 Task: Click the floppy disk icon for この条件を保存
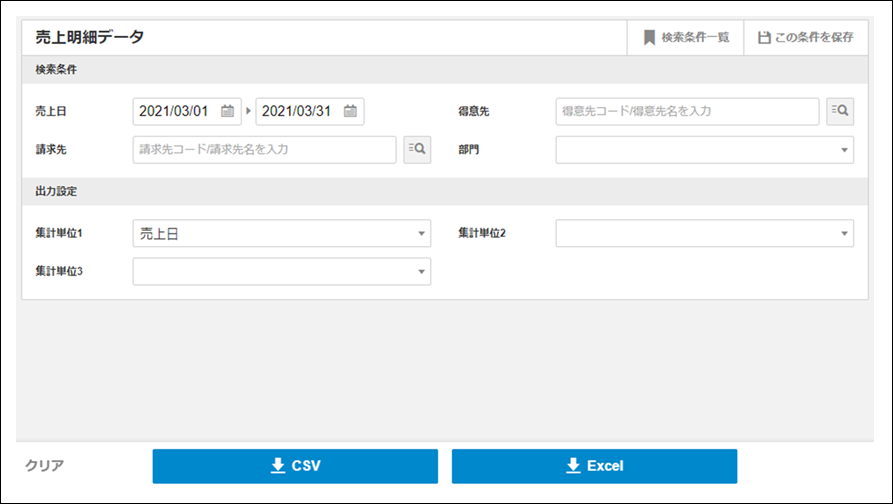[764, 38]
